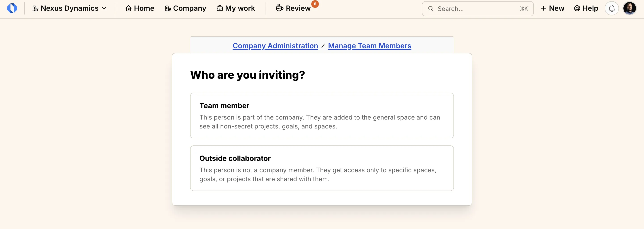Choose the Outside collaborator invite option
644x229 pixels.
point(322,168)
